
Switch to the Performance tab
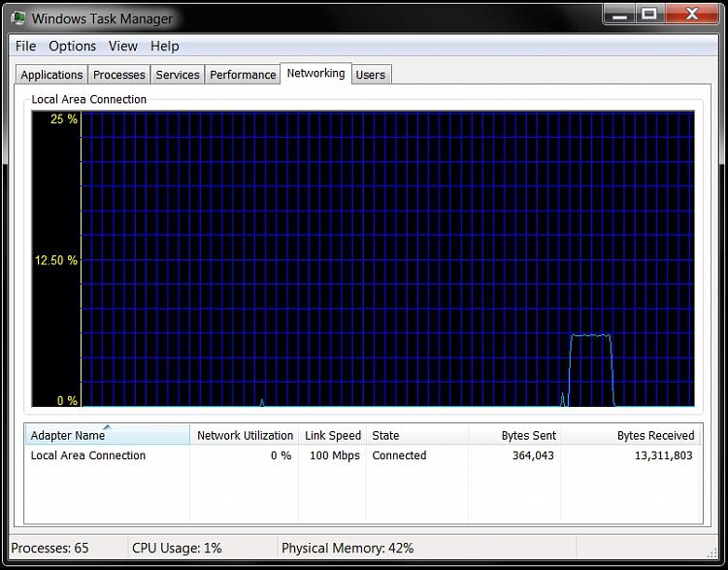coord(243,75)
